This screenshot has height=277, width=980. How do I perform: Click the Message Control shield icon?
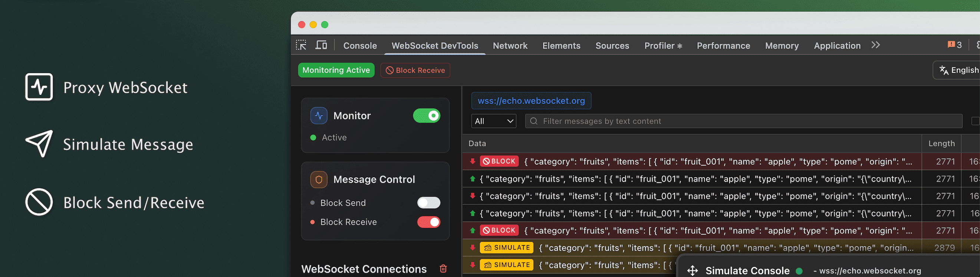pyautogui.click(x=318, y=179)
